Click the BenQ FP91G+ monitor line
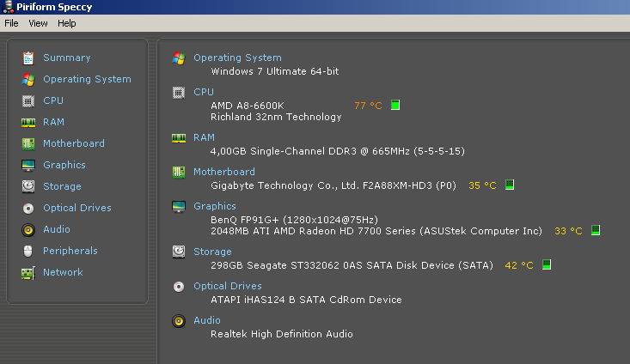The width and height of the screenshot is (630, 364). click(x=294, y=220)
